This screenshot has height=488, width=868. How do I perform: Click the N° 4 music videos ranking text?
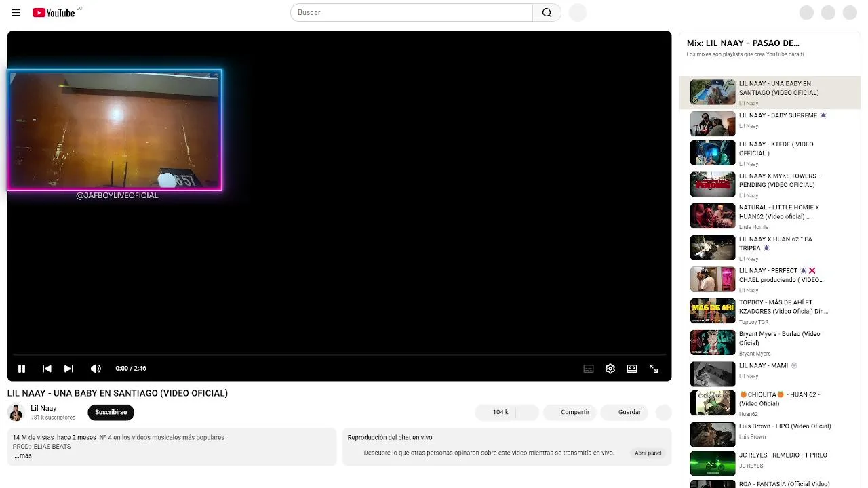click(x=162, y=438)
